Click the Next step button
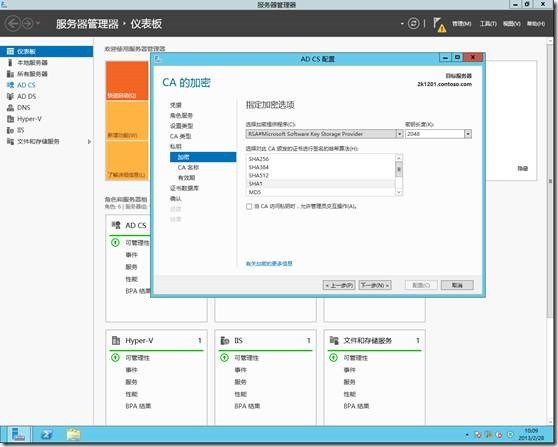 point(375,285)
